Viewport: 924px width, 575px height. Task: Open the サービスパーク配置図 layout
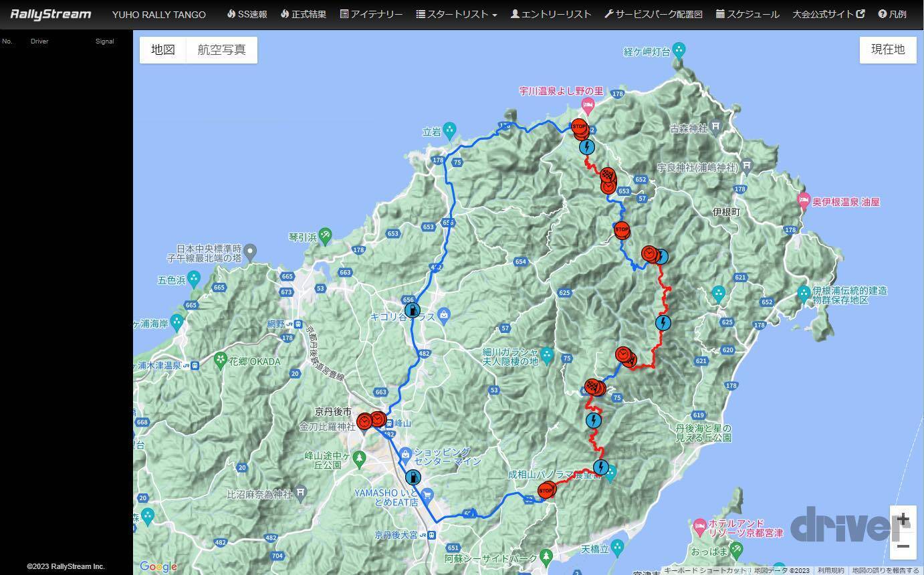(653, 14)
